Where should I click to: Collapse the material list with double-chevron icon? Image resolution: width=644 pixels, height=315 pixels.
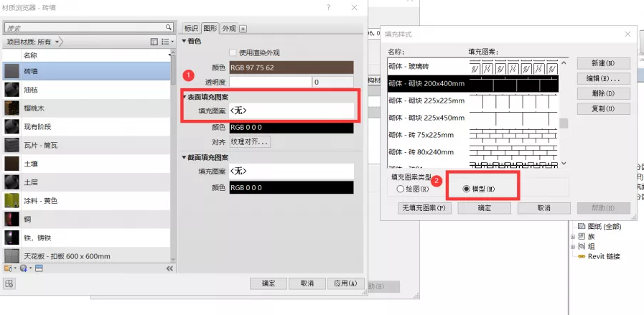169,268
